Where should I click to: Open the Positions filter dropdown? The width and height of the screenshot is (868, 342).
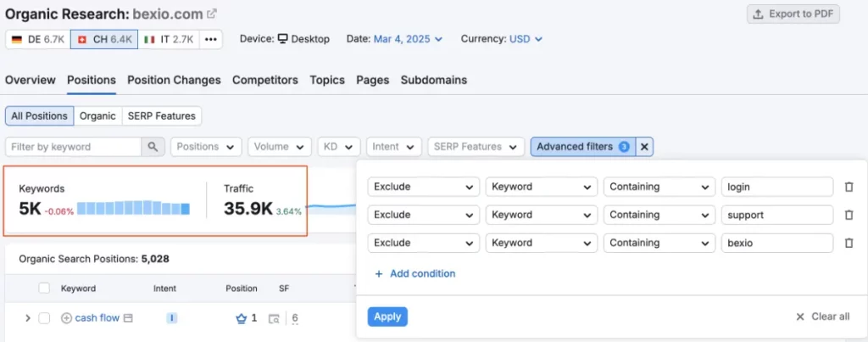[206, 147]
